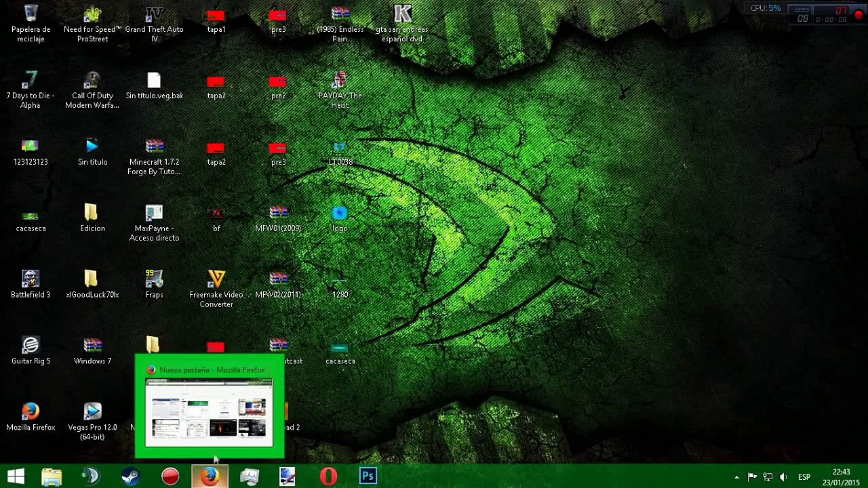
Task: Open the Papelera de reciclaje icon
Action: click(x=31, y=24)
